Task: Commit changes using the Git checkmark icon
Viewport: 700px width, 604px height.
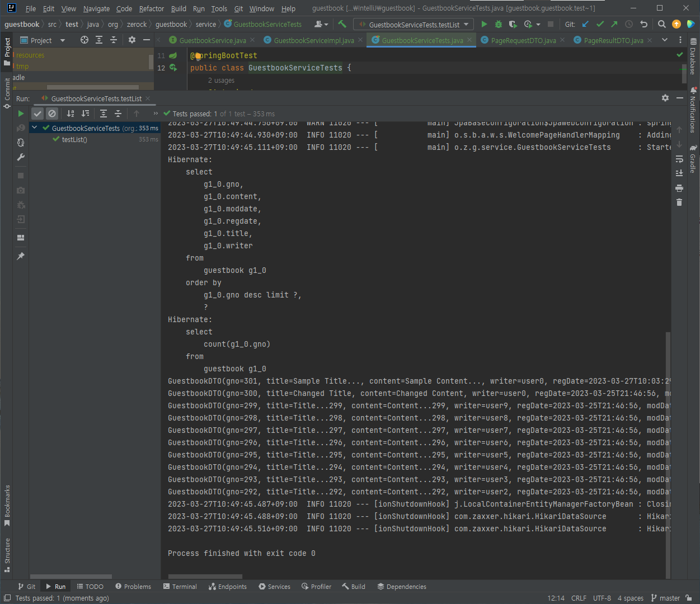Action: [x=600, y=24]
